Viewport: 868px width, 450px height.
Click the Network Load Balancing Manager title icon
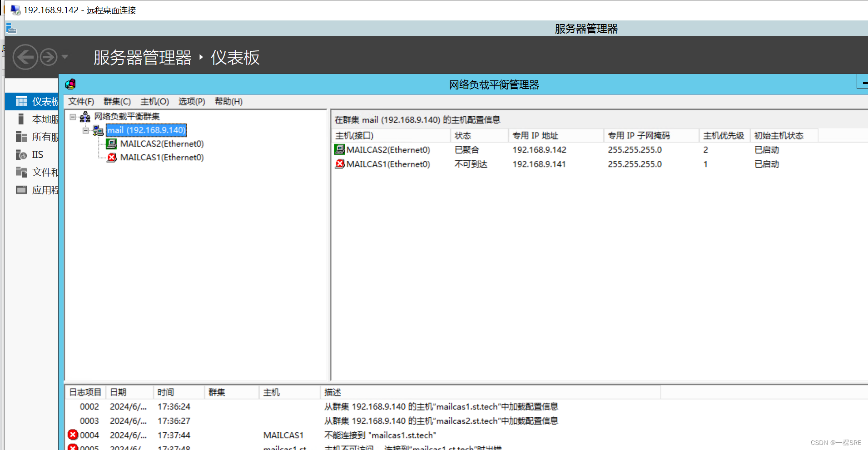pyautogui.click(x=70, y=84)
